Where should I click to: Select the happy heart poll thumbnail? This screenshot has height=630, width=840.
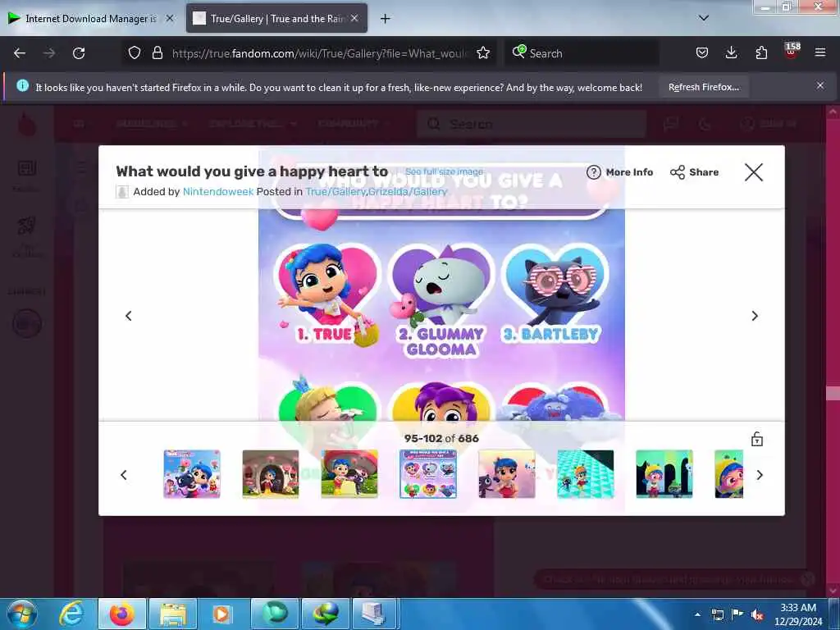coord(428,474)
